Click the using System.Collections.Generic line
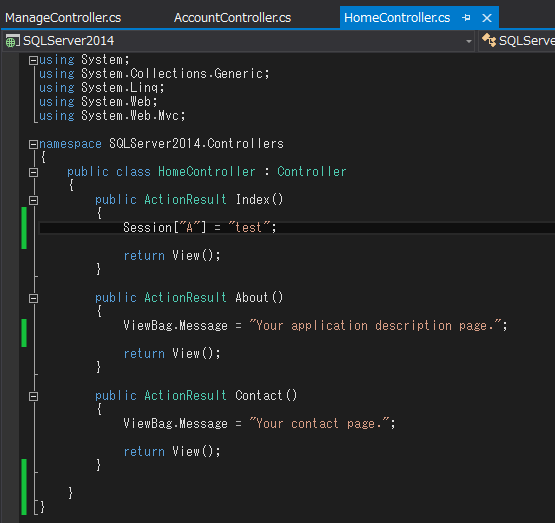555x523 pixels. [154, 74]
